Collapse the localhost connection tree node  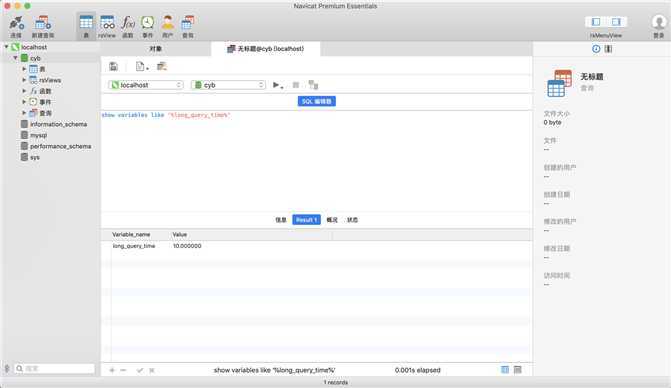click(x=6, y=47)
